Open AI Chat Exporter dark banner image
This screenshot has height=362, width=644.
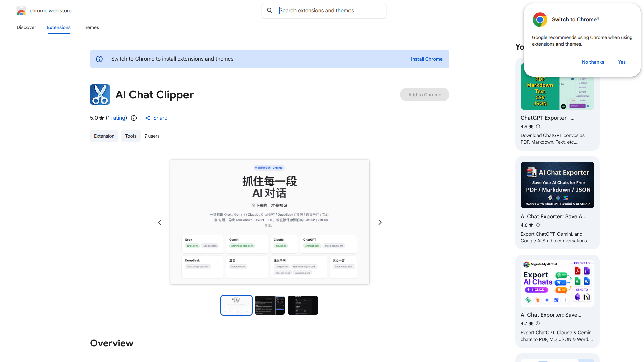(x=557, y=185)
